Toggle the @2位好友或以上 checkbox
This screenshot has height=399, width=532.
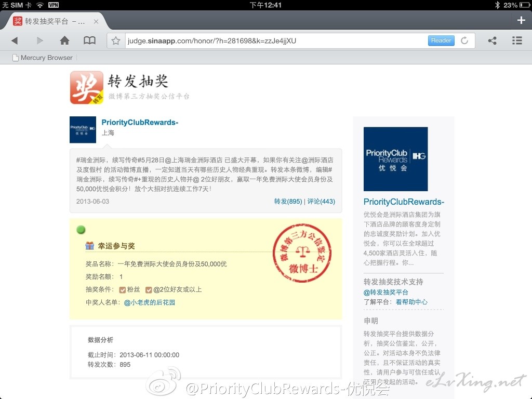point(148,290)
